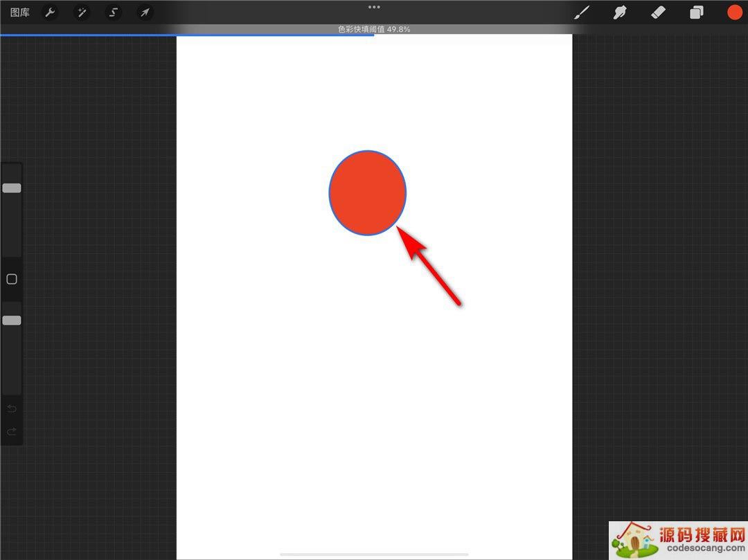Select the Brush paint tool

click(x=582, y=12)
